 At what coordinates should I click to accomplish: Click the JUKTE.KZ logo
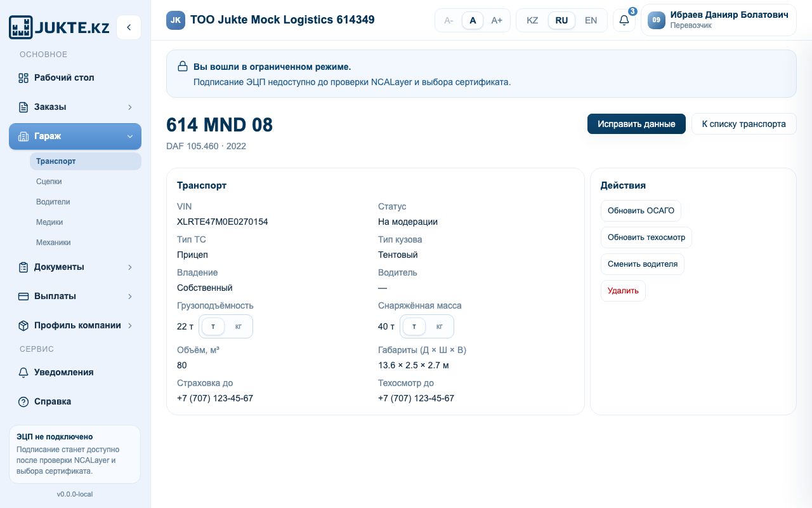59,27
